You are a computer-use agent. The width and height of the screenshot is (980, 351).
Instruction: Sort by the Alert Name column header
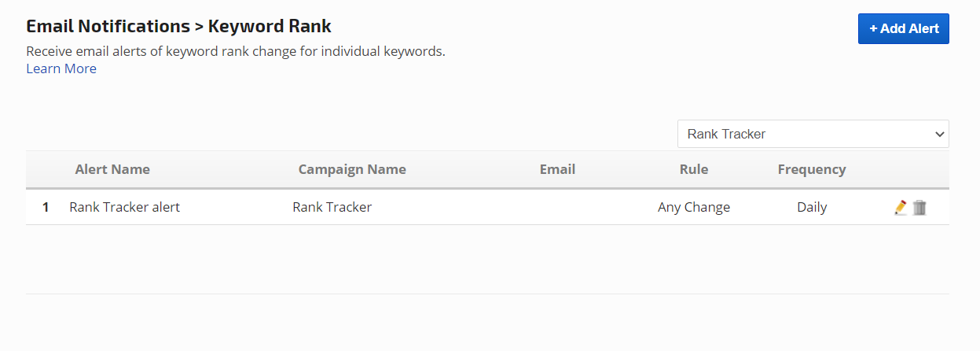pyautogui.click(x=112, y=169)
